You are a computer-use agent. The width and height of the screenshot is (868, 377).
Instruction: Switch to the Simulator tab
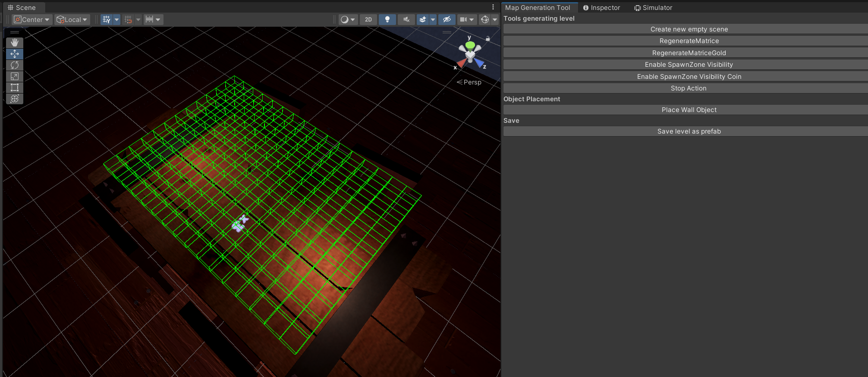[x=653, y=8]
